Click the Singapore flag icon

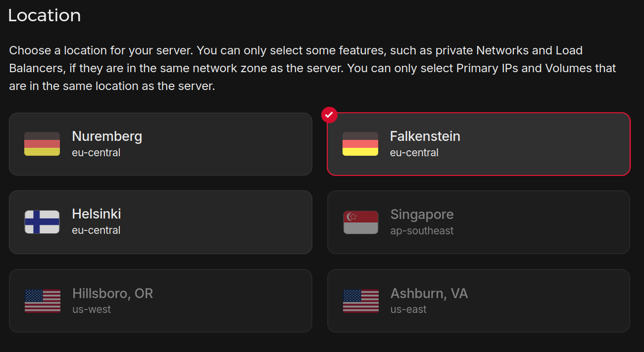tap(361, 222)
